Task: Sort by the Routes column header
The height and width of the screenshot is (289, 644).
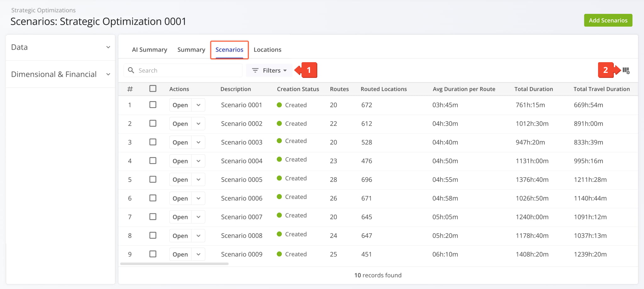Action: click(339, 89)
